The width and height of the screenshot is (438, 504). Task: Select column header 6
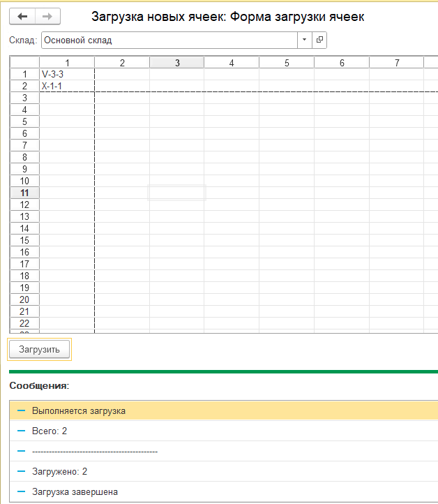pos(342,63)
